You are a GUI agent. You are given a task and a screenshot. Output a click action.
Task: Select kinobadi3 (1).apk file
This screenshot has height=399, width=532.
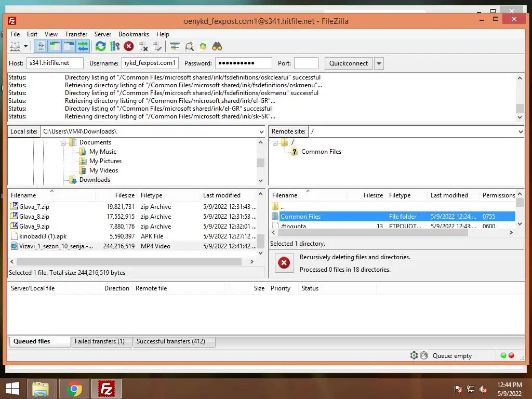(132, 236)
